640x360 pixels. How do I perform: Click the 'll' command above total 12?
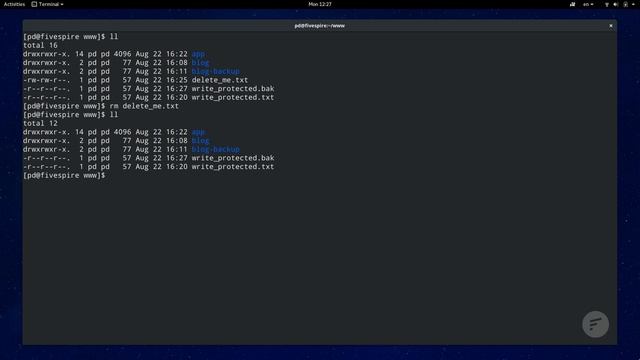tap(114, 115)
